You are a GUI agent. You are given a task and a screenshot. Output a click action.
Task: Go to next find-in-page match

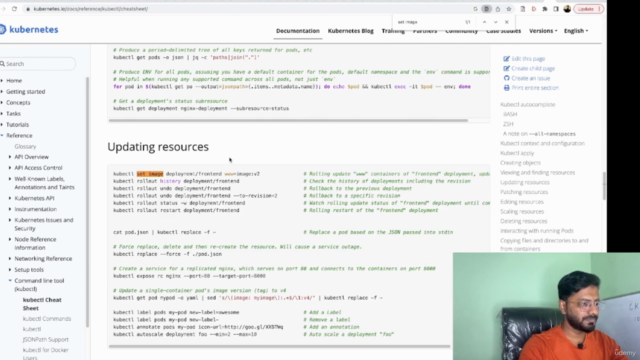[x=496, y=22]
